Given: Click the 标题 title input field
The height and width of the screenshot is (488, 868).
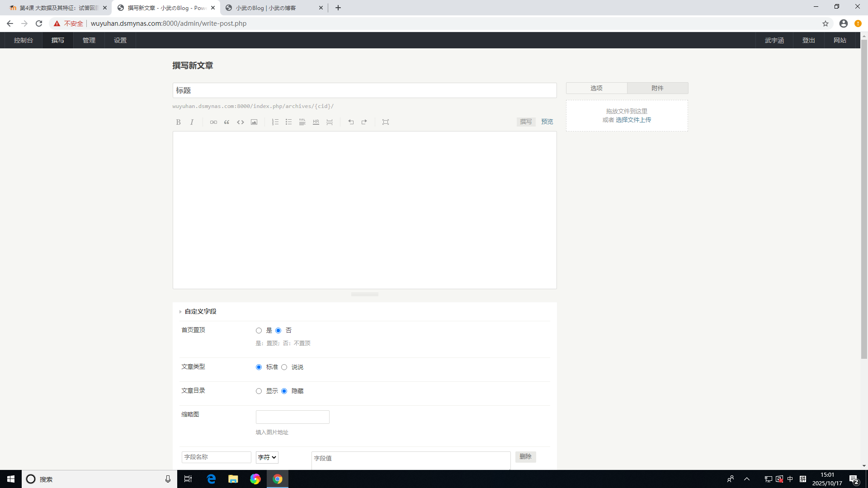Looking at the screenshot, I should pyautogui.click(x=364, y=90).
